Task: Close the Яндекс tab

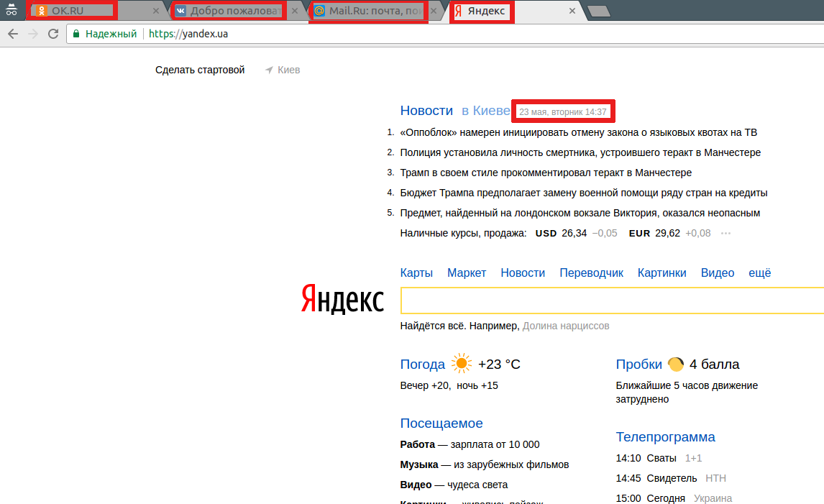Action: coord(572,11)
